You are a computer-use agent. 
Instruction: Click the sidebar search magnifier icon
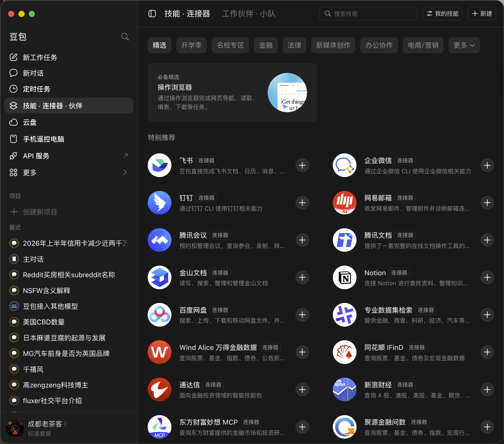click(125, 37)
